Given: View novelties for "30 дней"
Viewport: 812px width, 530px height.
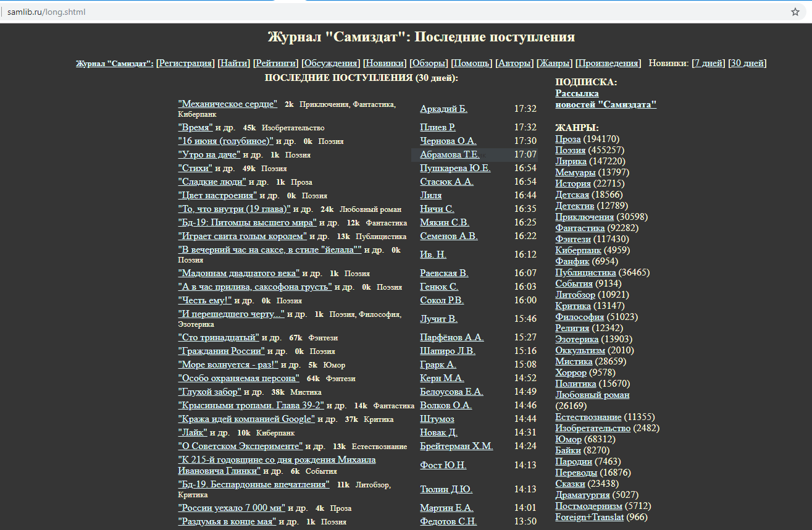Looking at the screenshot, I should tap(748, 62).
